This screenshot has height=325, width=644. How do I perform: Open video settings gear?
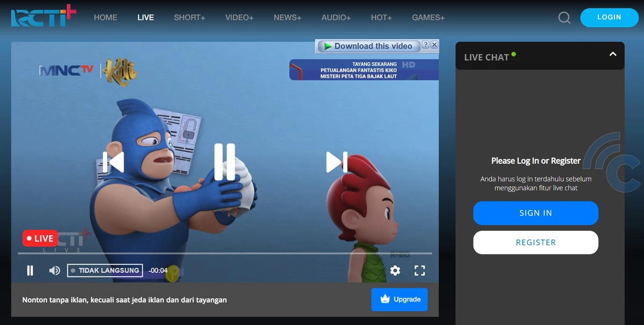tap(395, 271)
